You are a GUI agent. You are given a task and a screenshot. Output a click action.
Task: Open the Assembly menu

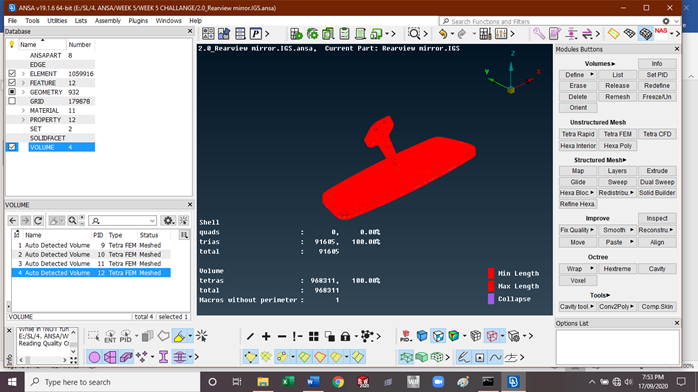(x=108, y=21)
